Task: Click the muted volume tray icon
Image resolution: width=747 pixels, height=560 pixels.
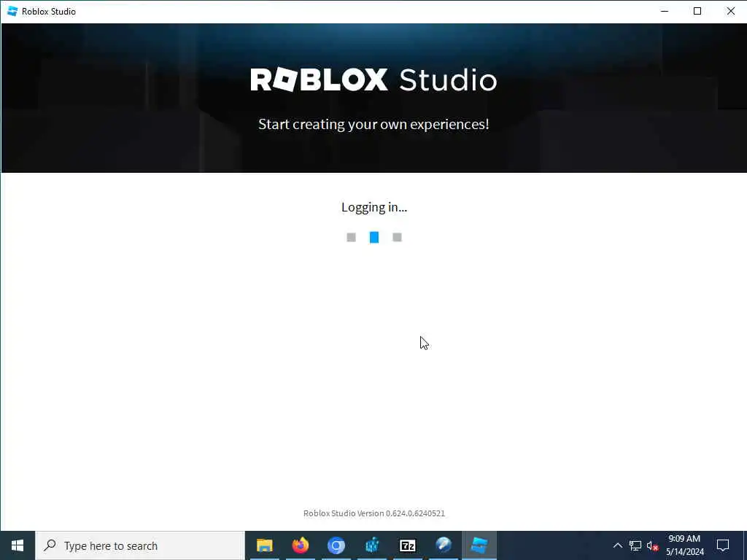Action: [x=653, y=545]
